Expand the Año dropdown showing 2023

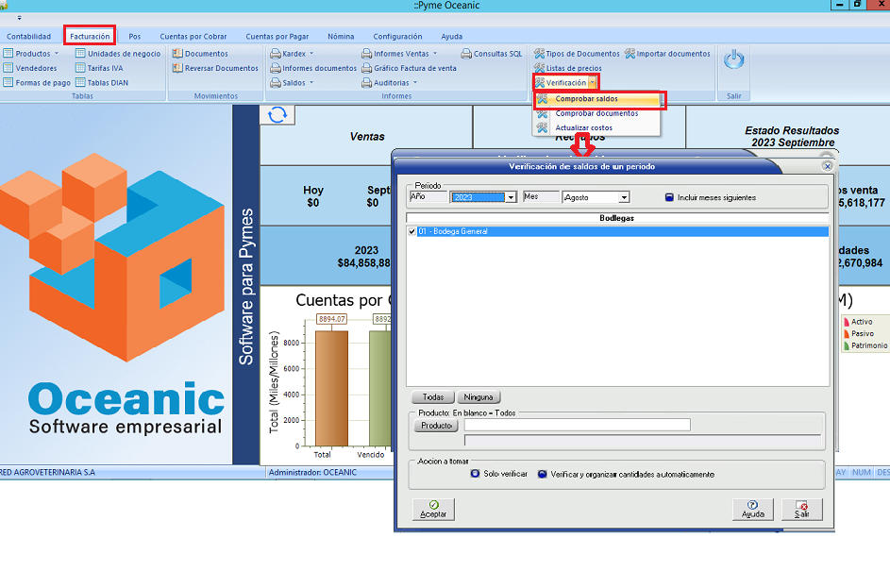(x=511, y=197)
